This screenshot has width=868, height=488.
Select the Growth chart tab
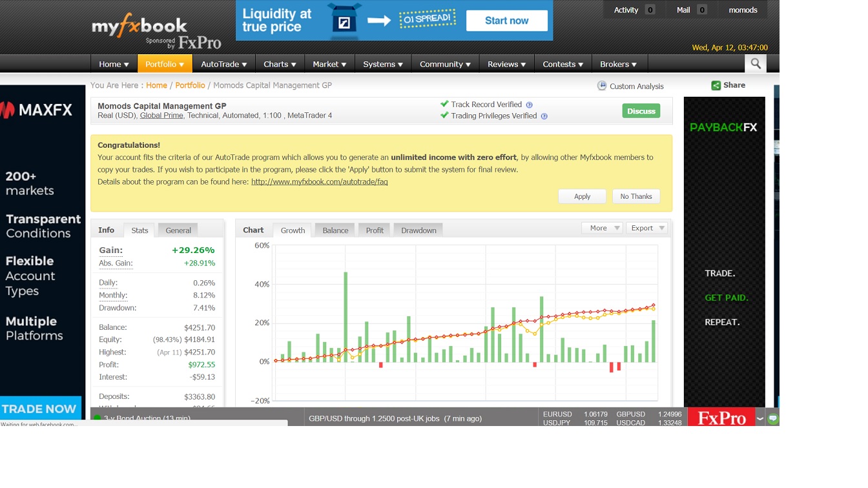pyautogui.click(x=293, y=230)
